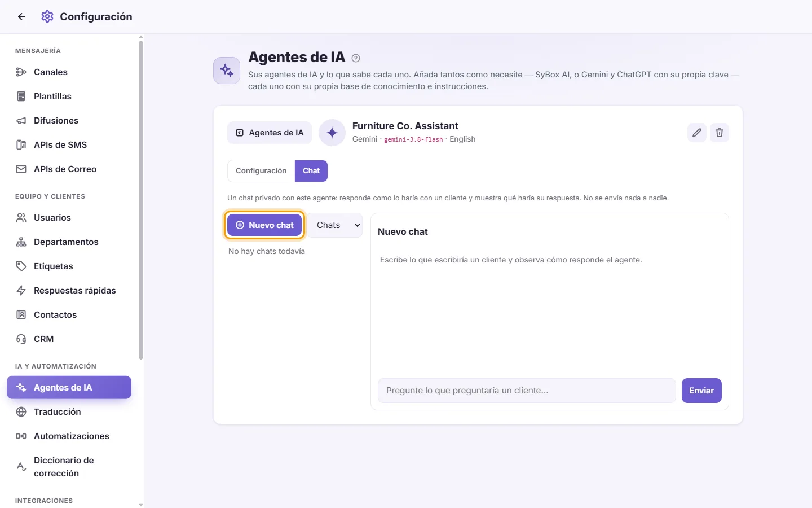Open Plantillas in the sidebar

coord(69,97)
